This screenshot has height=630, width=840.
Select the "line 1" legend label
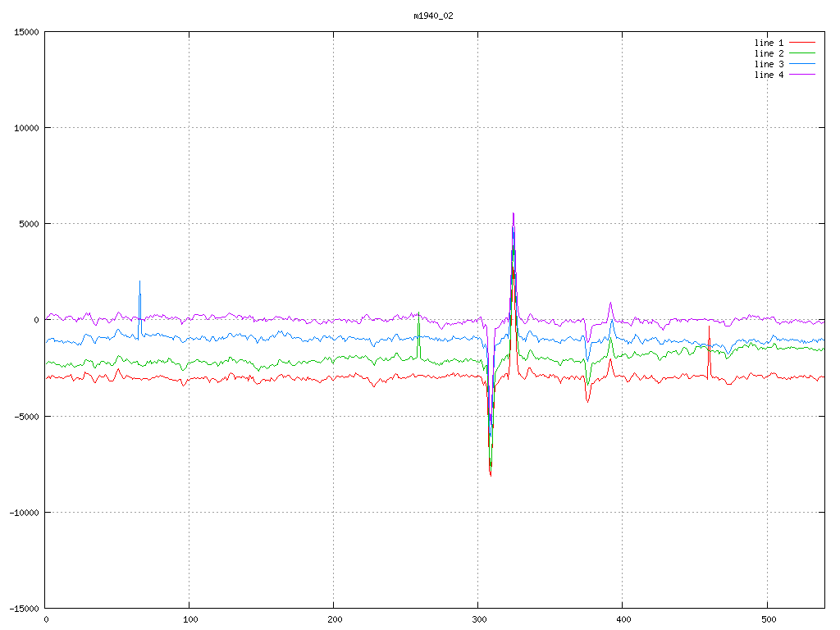coord(769,43)
